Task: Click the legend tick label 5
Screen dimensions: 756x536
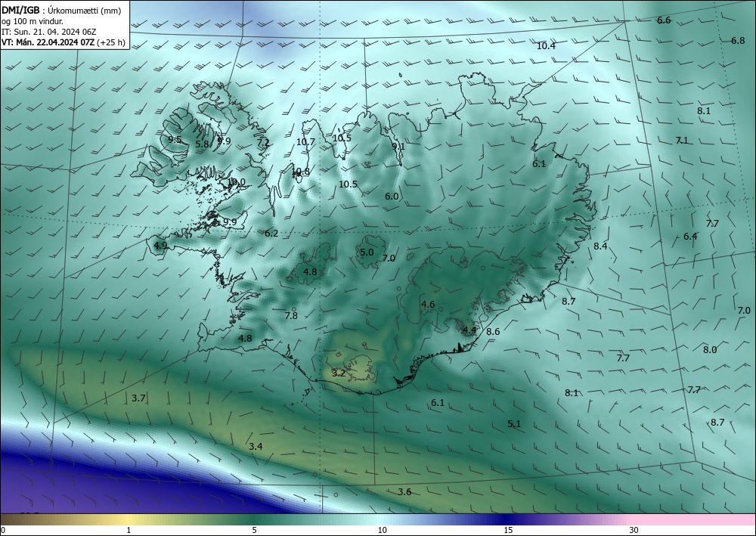Action: (x=254, y=531)
